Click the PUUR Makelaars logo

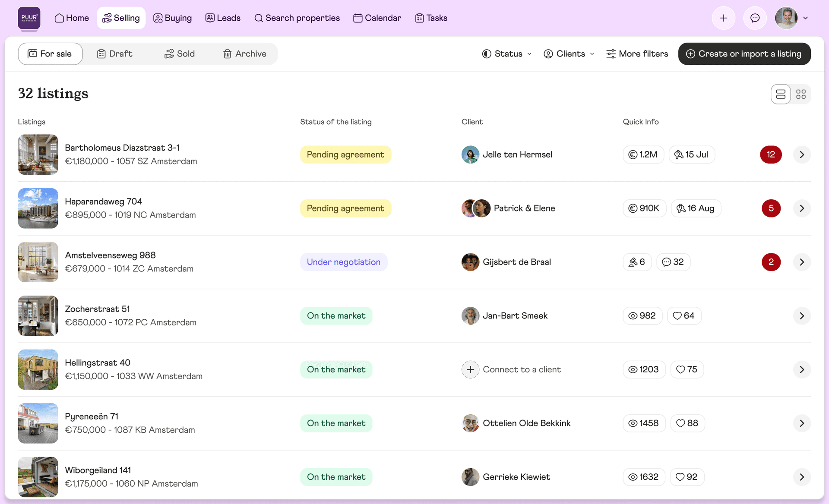29,18
